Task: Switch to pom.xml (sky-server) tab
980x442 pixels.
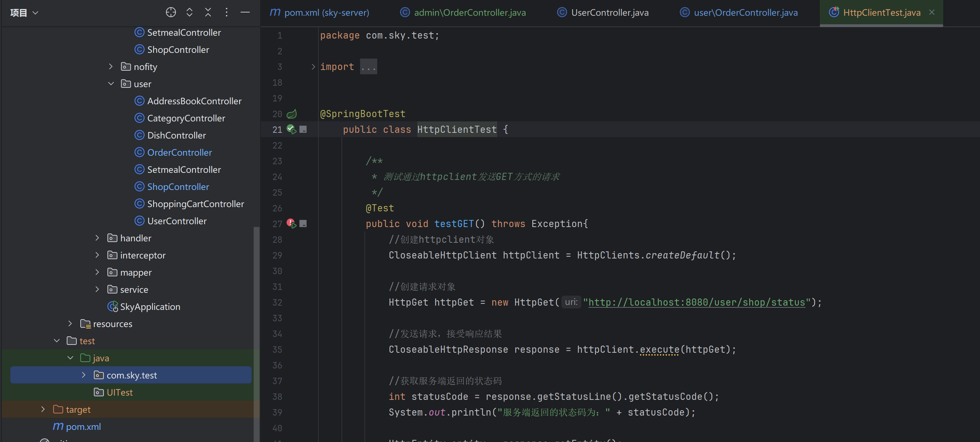Action: coord(326,12)
